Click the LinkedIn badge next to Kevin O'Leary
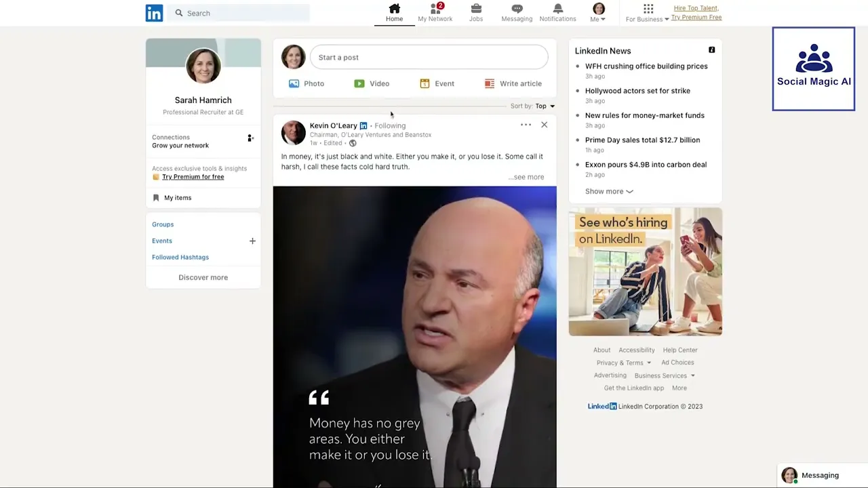Screen dimensions: 868x488 tap(363, 125)
